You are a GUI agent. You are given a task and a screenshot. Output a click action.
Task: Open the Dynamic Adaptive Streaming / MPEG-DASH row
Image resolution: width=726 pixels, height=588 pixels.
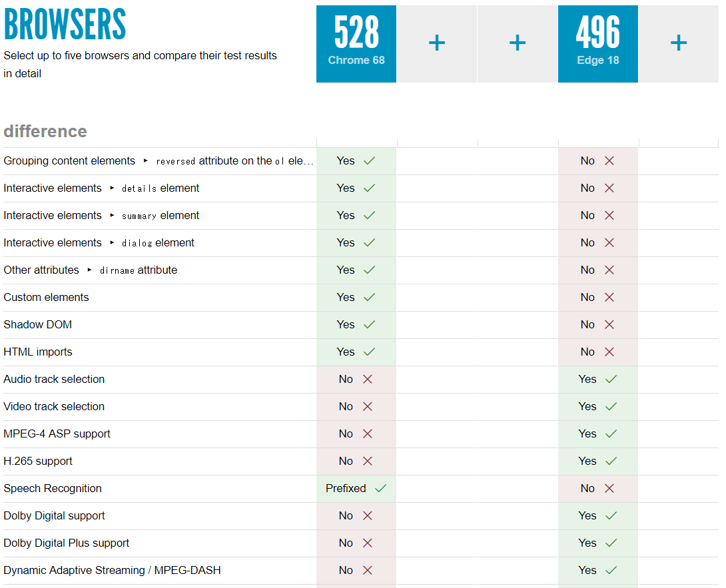112,571
